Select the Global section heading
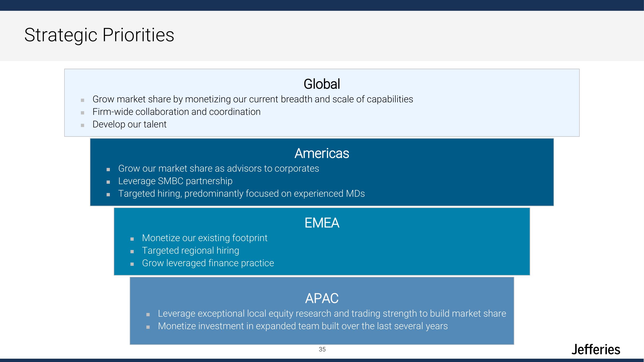 (322, 84)
